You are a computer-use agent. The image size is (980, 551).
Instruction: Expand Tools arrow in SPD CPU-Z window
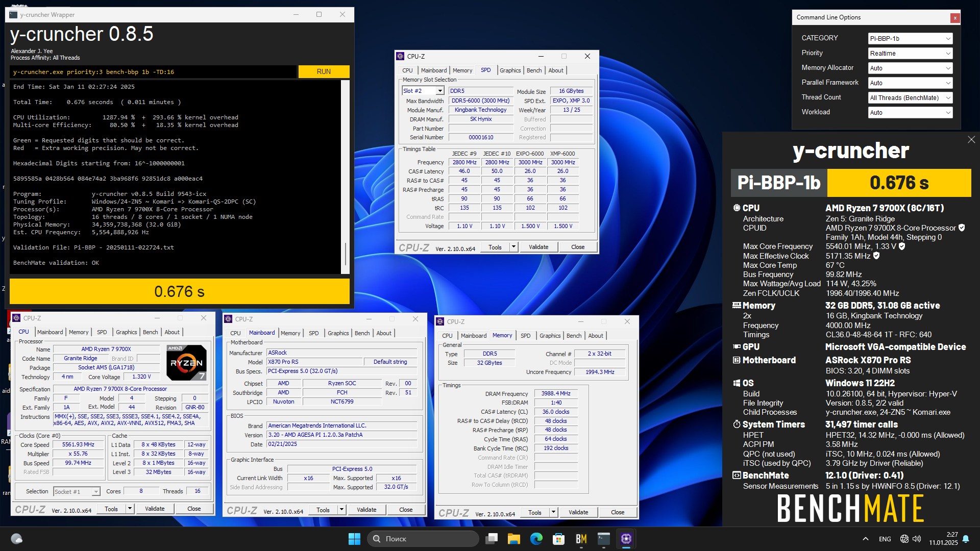pos(513,247)
